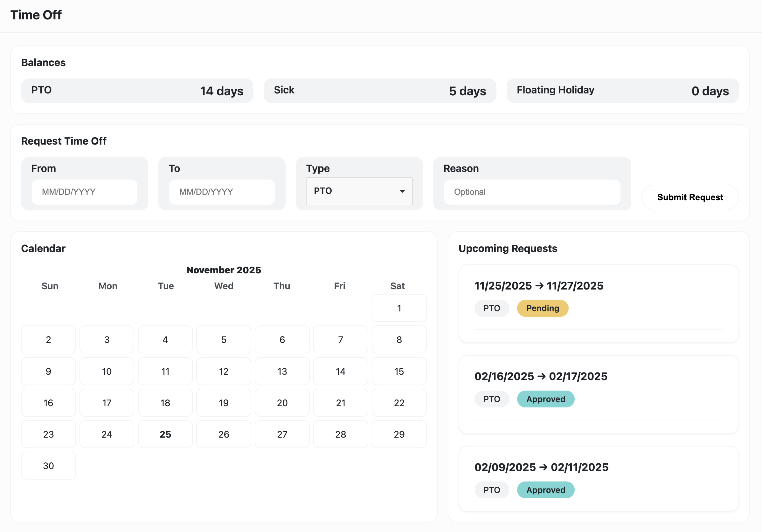Click the Floating Holiday balance card

(x=622, y=91)
